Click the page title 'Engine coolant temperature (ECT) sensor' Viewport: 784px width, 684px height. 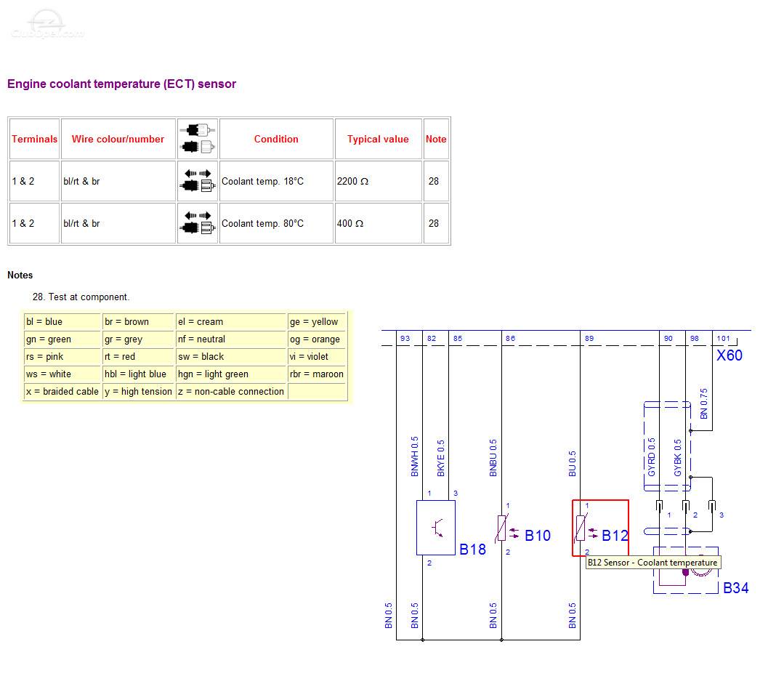[121, 84]
